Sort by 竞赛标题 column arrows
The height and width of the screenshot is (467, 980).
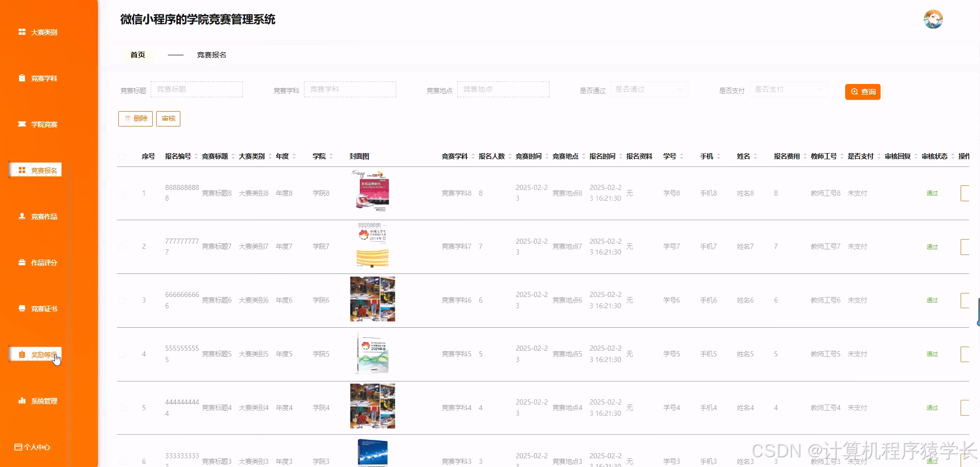233,156
